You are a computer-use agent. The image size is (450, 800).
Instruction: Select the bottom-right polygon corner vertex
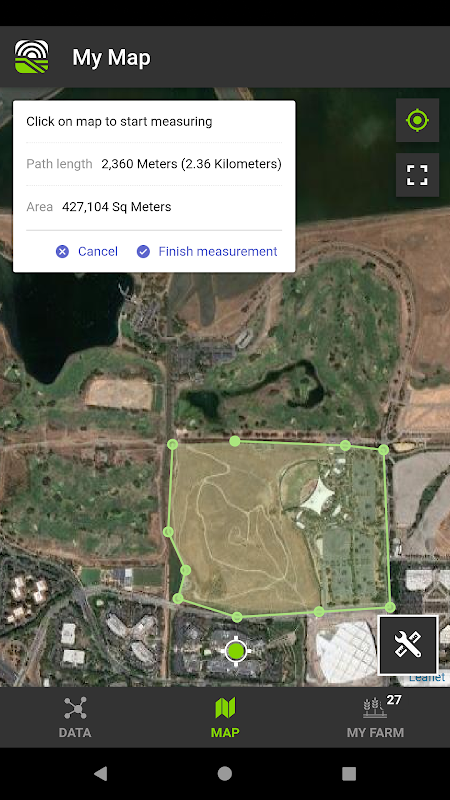click(390, 607)
